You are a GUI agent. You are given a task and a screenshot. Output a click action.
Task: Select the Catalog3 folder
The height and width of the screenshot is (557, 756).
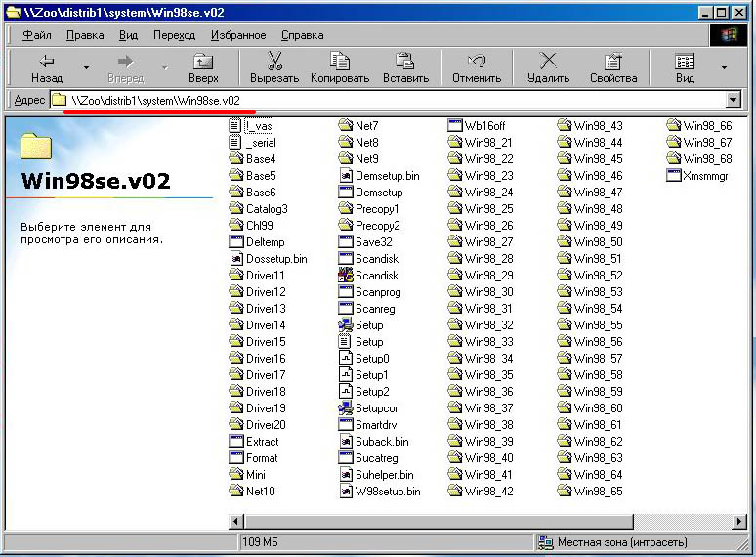259,209
